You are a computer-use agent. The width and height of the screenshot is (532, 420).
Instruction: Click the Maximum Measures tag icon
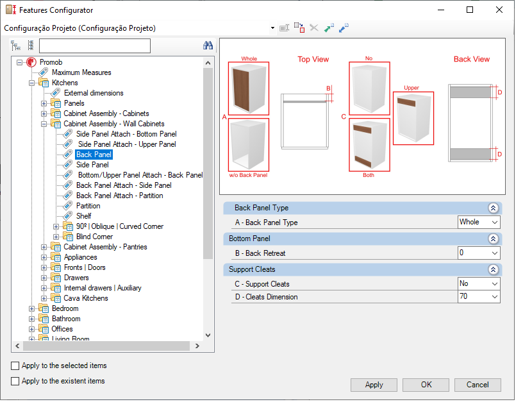(x=44, y=72)
